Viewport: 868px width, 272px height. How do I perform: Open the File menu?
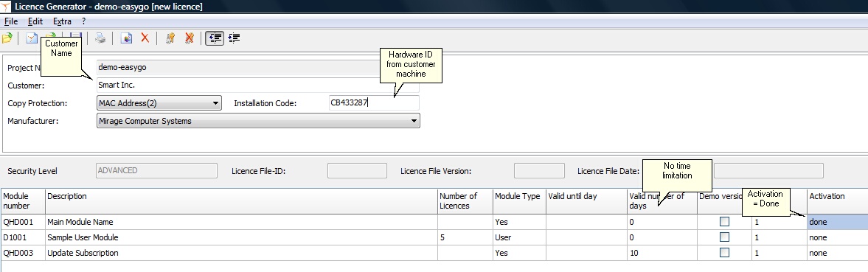pyautogui.click(x=11, y=21)
